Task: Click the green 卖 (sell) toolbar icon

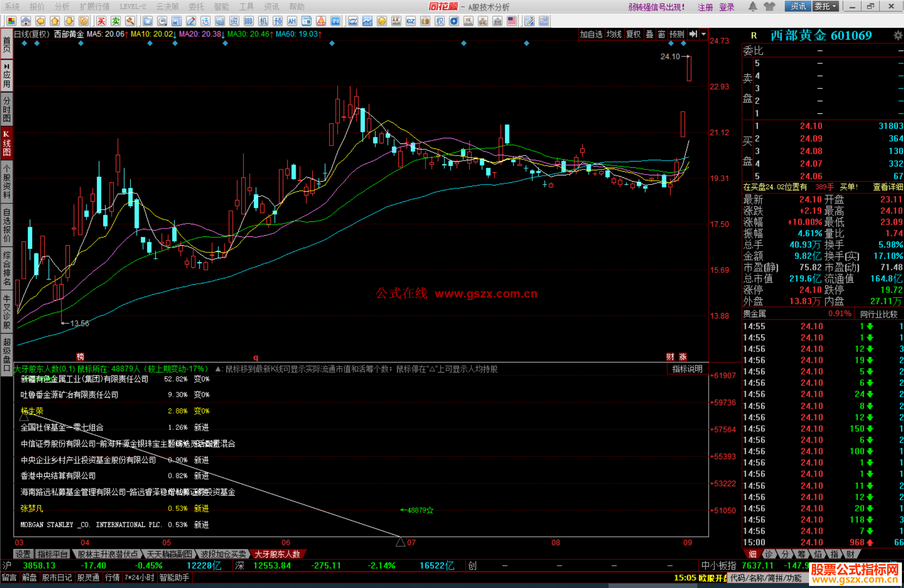Action: [x=116, y=21]
